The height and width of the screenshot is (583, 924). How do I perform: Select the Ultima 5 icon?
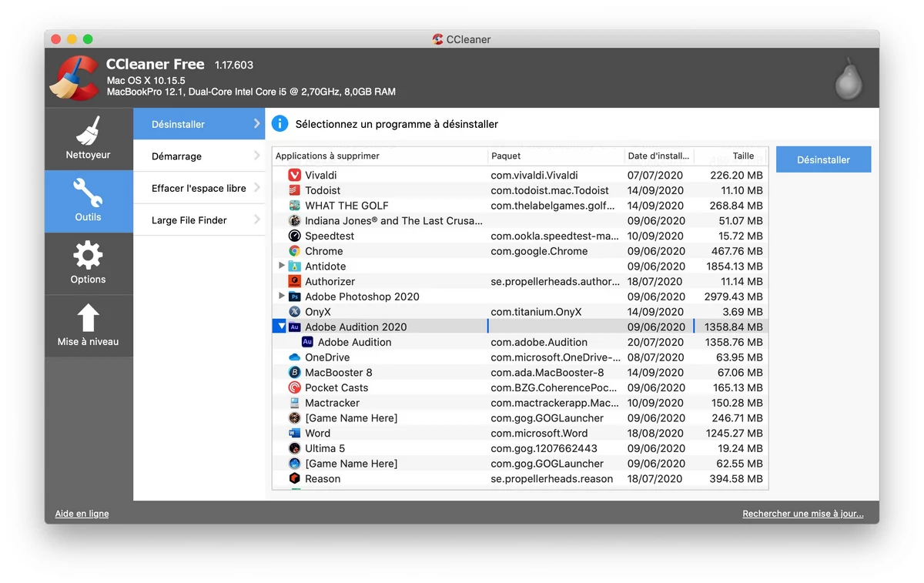click(294, 448)
